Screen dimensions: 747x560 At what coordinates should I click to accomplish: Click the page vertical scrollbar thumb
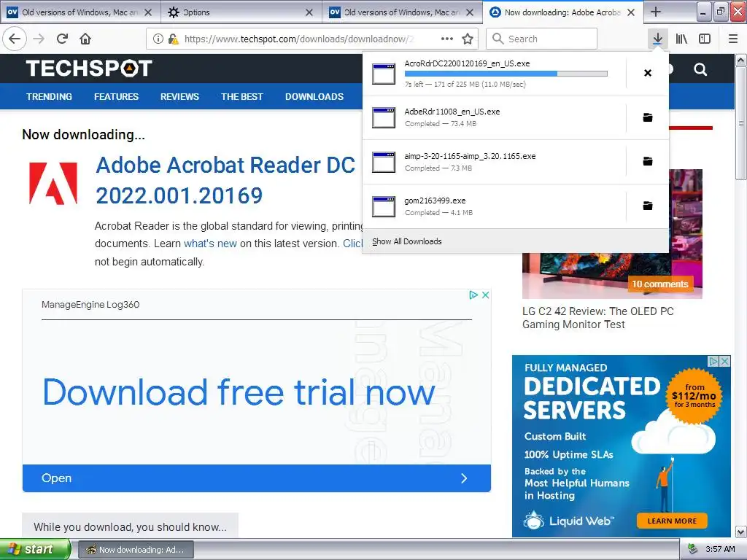tap(741, 124)
